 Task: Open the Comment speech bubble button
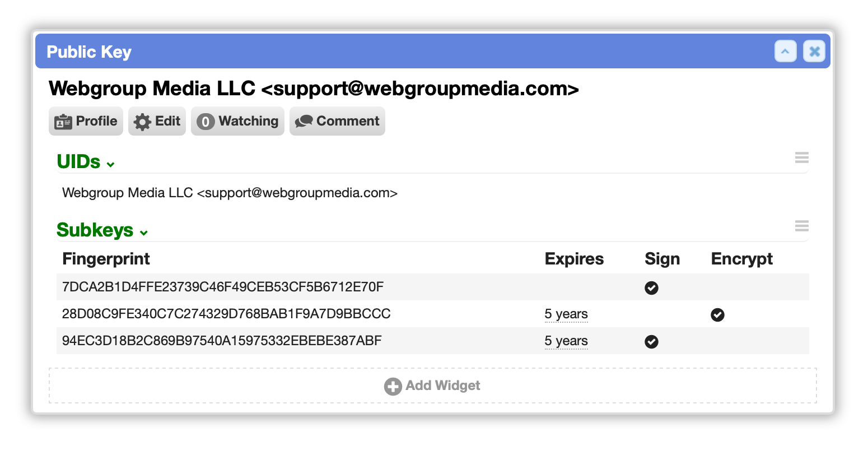[337, 121]
